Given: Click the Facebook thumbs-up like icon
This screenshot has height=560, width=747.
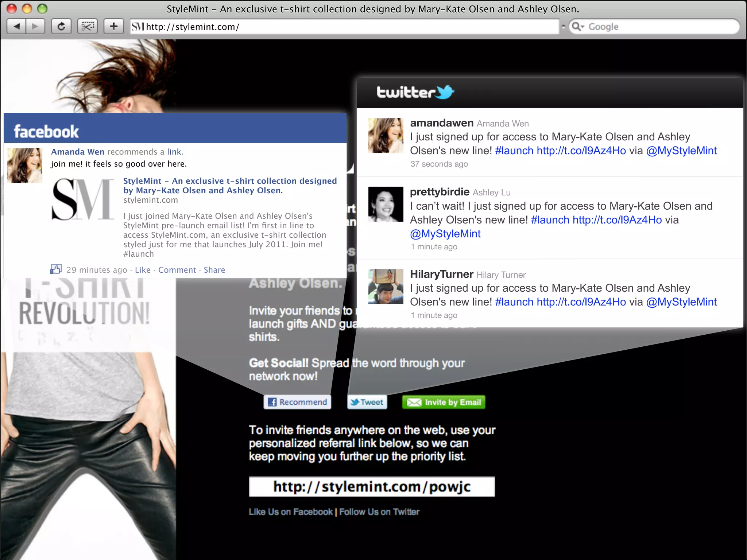Looking at the screenshot, I should (56, 269).
